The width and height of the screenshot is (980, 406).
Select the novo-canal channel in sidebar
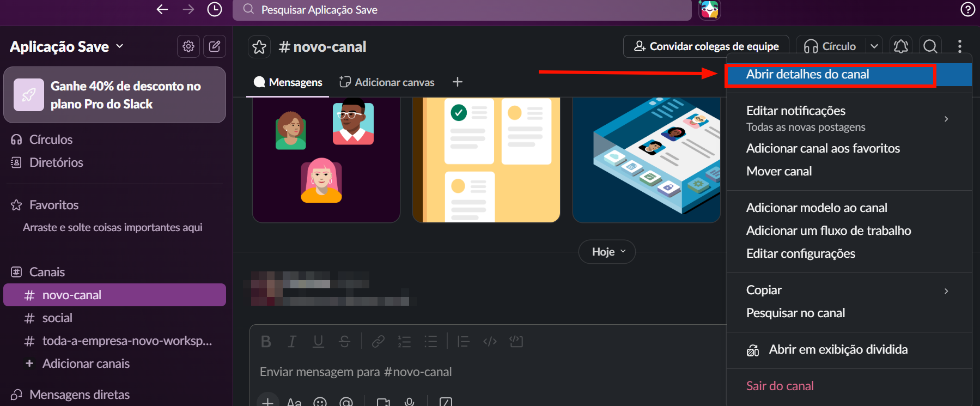coord(114,295)
